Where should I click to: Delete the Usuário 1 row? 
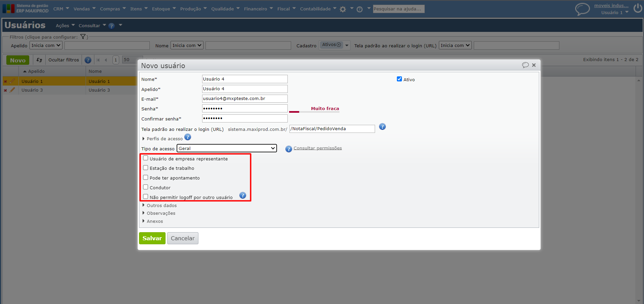click(5, 81)
